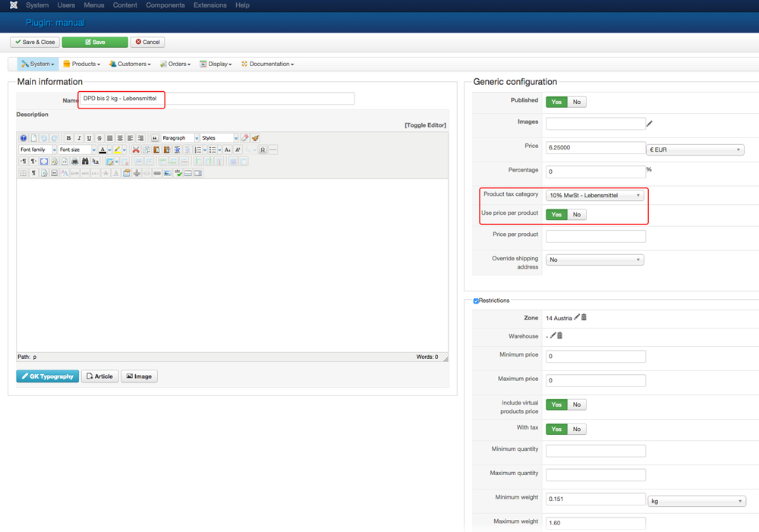Set Published to Yes
Screen dimensions: 759x532
(x=556, y=102)
